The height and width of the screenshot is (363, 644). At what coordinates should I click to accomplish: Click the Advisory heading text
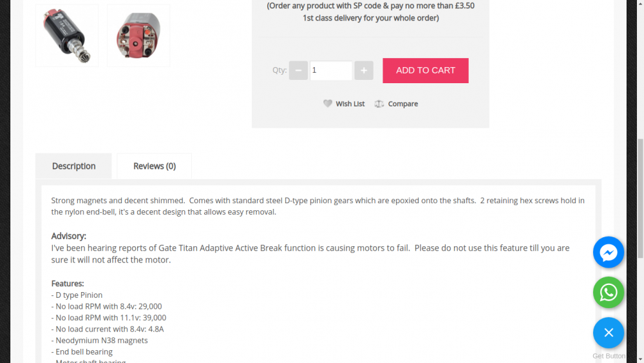pyautogui.click(x=69, y=236)
